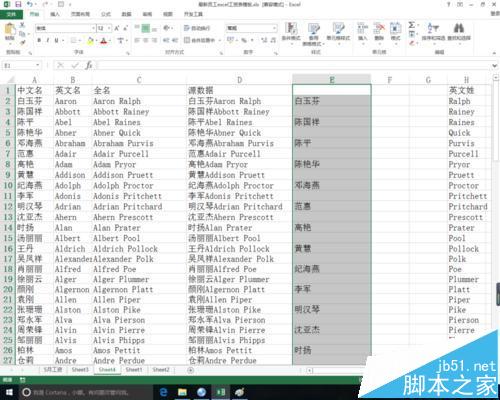Click the Cortana search box
The height and width of the screenshot is (400, 500).
[x=86, y=392]
